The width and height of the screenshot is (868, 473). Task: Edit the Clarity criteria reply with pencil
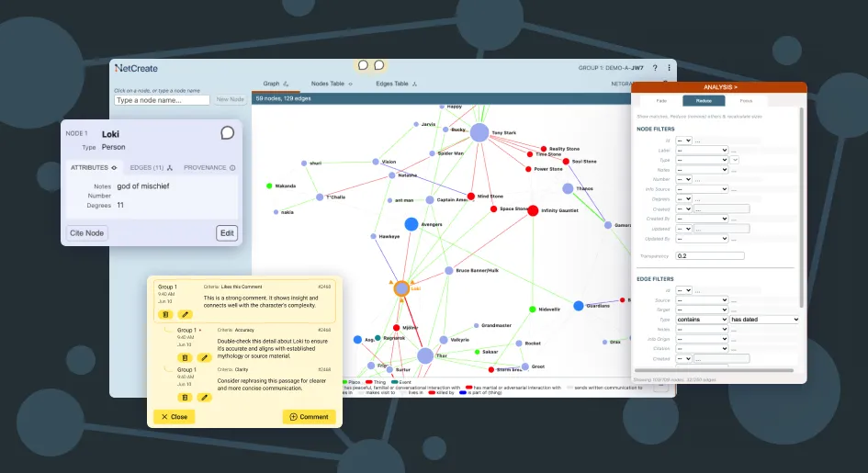204,397
